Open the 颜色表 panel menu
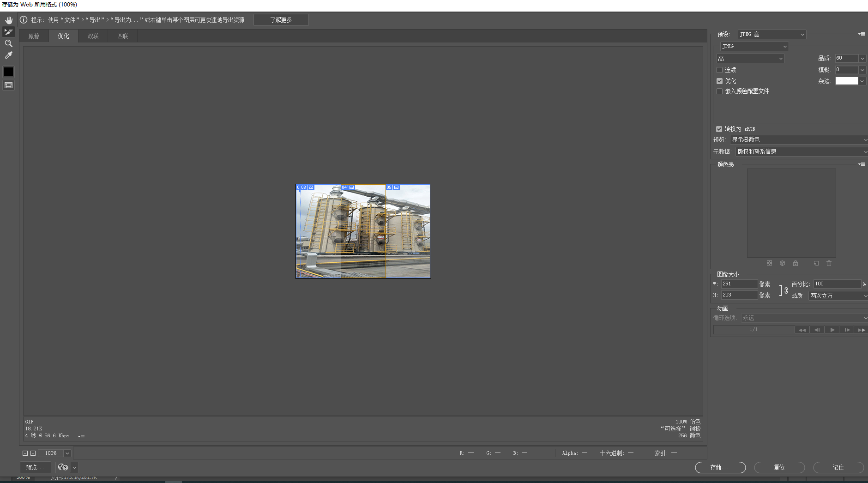Image resolution: width=868 pixels, height=483 pixels. (x=862, y=164)
